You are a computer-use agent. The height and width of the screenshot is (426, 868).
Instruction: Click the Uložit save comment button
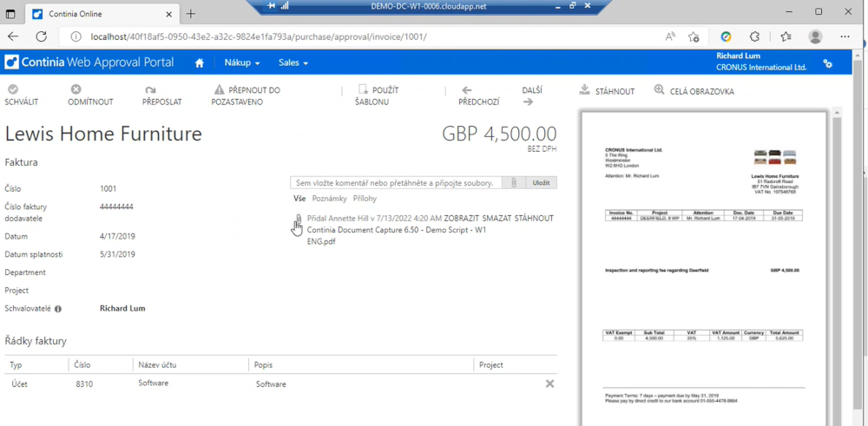(542, 183)
